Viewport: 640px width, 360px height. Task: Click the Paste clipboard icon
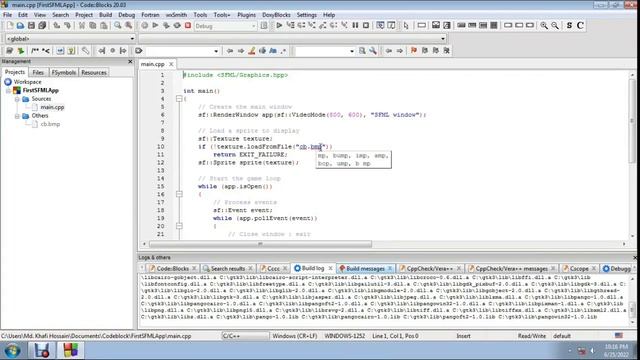point(104,26)
